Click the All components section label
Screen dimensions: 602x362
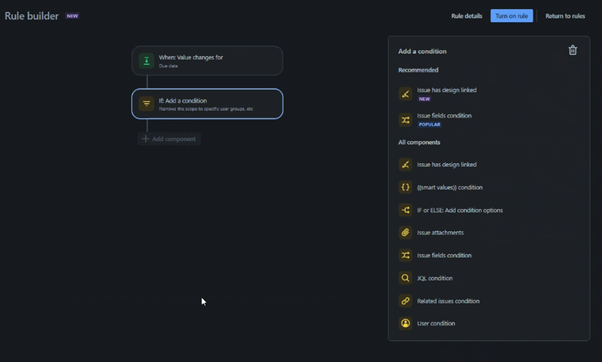(419, 142)
